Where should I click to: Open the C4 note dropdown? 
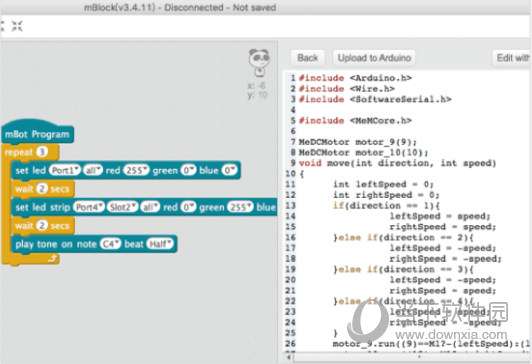[110, 244]
